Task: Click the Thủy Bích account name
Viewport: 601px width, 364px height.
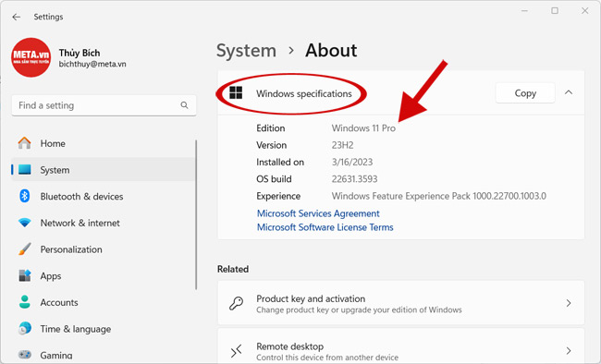Action: 80,53
